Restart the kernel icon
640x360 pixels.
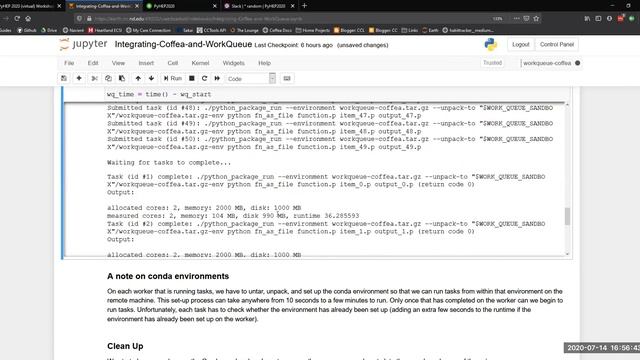click(204, 78)
